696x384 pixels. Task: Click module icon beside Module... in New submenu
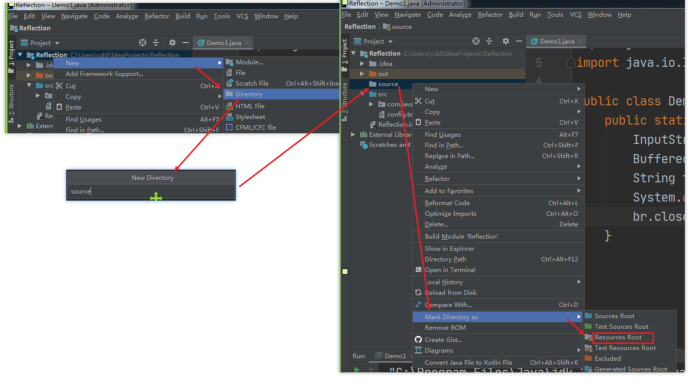pos(229,62)
